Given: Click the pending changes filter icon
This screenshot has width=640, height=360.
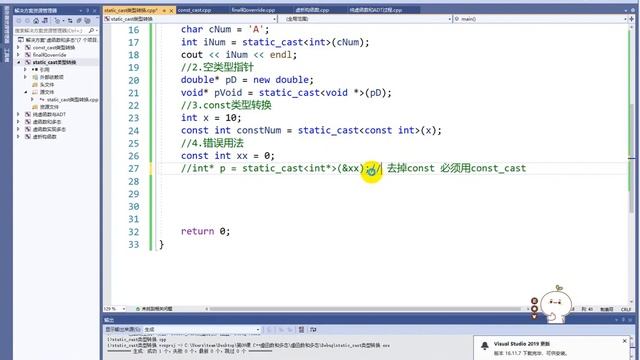Looking at the screenshot, I should (x=58, y=20).
